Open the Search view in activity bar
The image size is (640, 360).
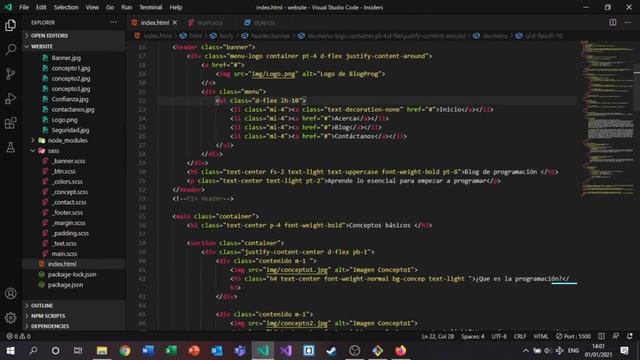[11, 50]
